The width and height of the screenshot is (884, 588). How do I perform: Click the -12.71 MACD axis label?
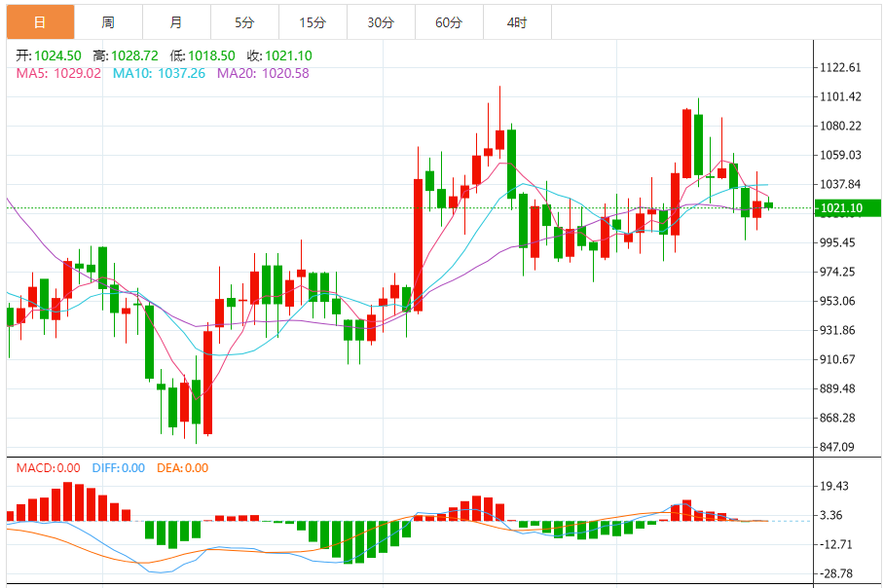[836, 544]
